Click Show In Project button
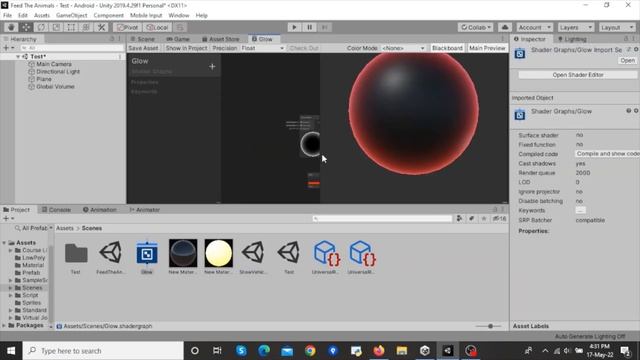The height and width of the screenshot is (360, 640). point(187,48)
